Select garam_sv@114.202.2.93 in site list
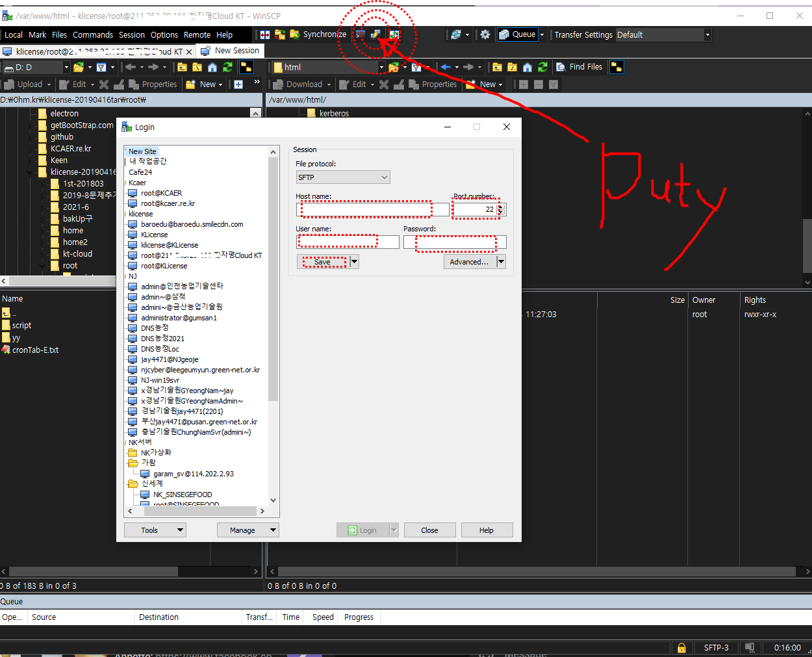Image resolution: width=812 pixels, height=657 pixels. (x=194, y=474)
